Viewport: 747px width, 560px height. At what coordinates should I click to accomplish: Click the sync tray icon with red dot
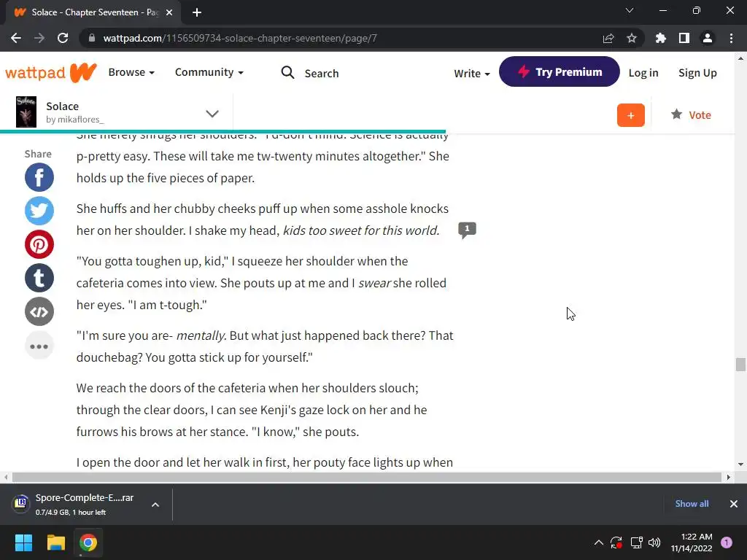click(616, 542)
